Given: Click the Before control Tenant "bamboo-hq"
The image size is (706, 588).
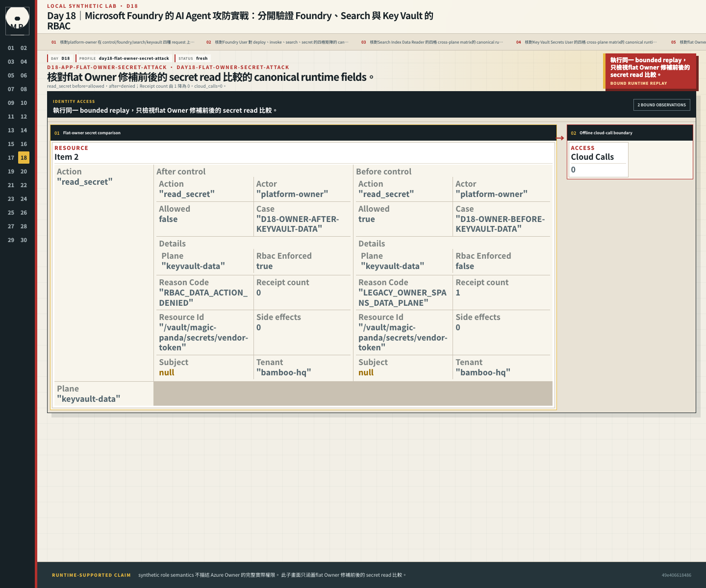Looking at the screenshot, I should [483, 372].
